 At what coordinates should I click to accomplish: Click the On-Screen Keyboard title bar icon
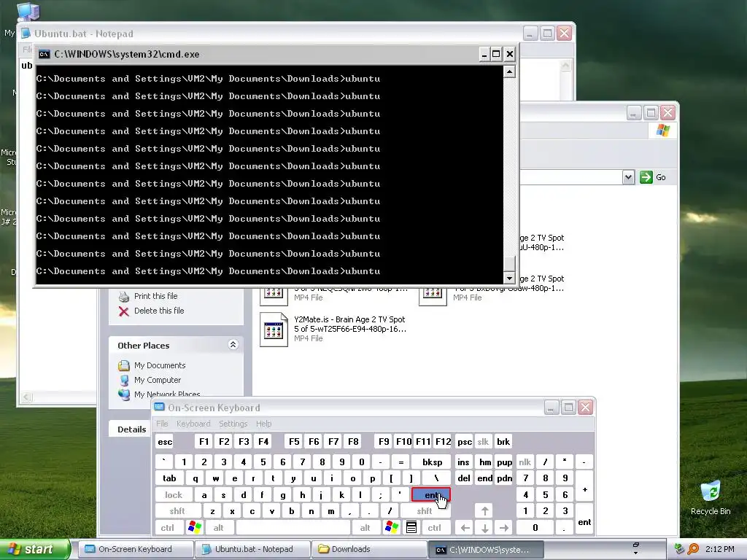click(x=159, y=407)
